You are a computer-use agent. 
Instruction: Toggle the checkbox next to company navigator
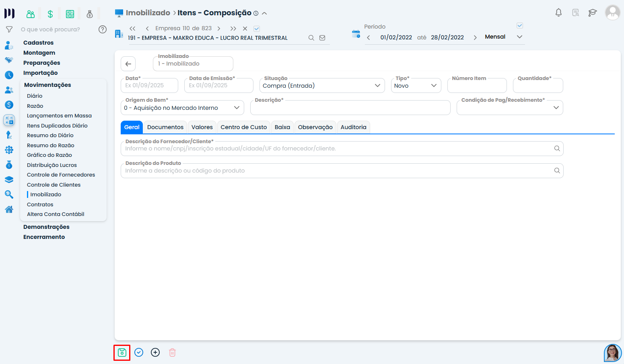pos(257,29)
